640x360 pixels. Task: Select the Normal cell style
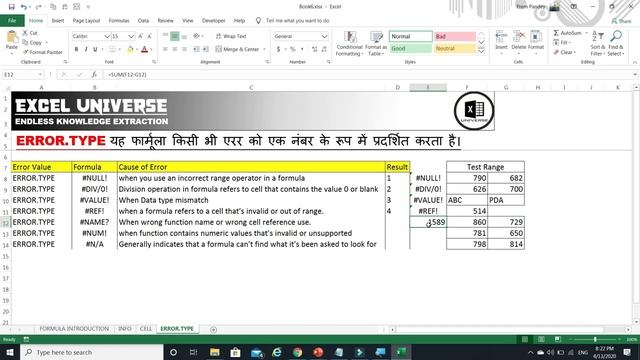410,36
